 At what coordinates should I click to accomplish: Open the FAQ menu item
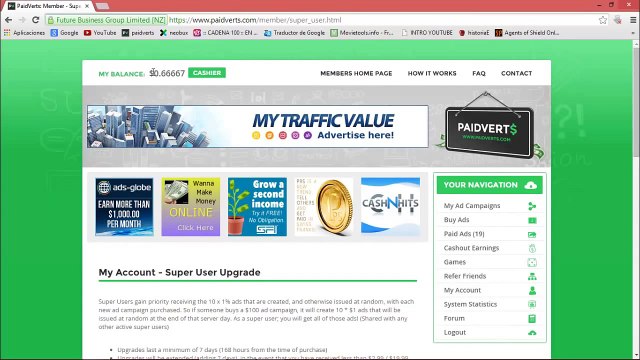click(479, 73)
